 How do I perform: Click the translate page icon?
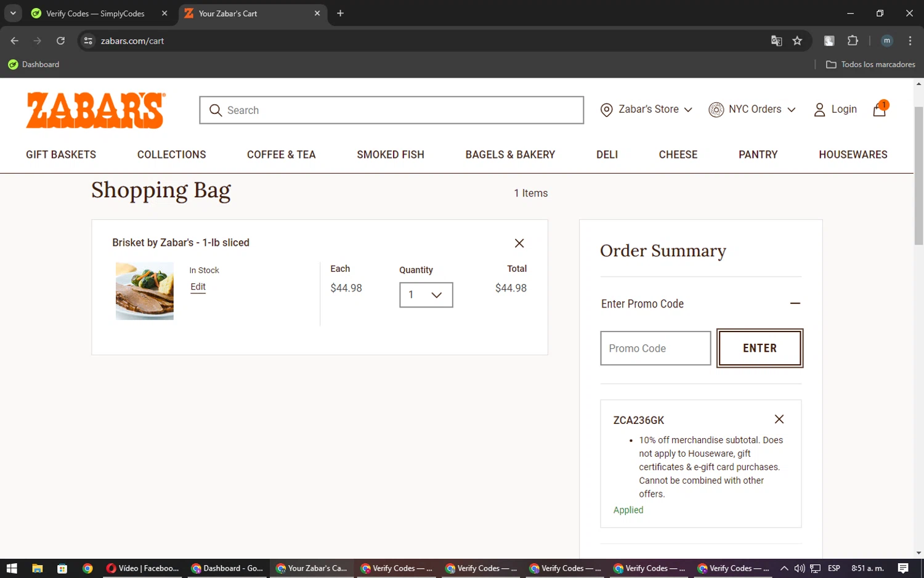[x=776, y=41]
